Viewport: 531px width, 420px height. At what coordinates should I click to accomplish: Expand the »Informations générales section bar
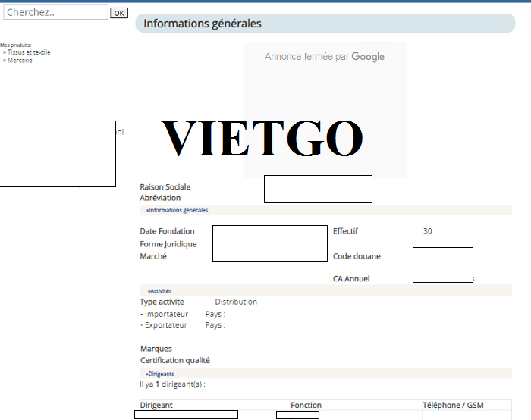coord(177,210)
